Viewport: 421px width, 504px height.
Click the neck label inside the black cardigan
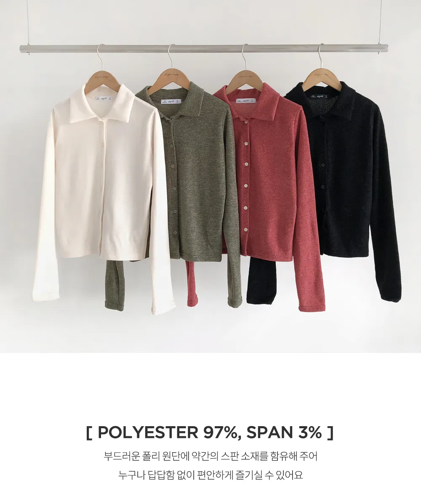click(320, 95)
